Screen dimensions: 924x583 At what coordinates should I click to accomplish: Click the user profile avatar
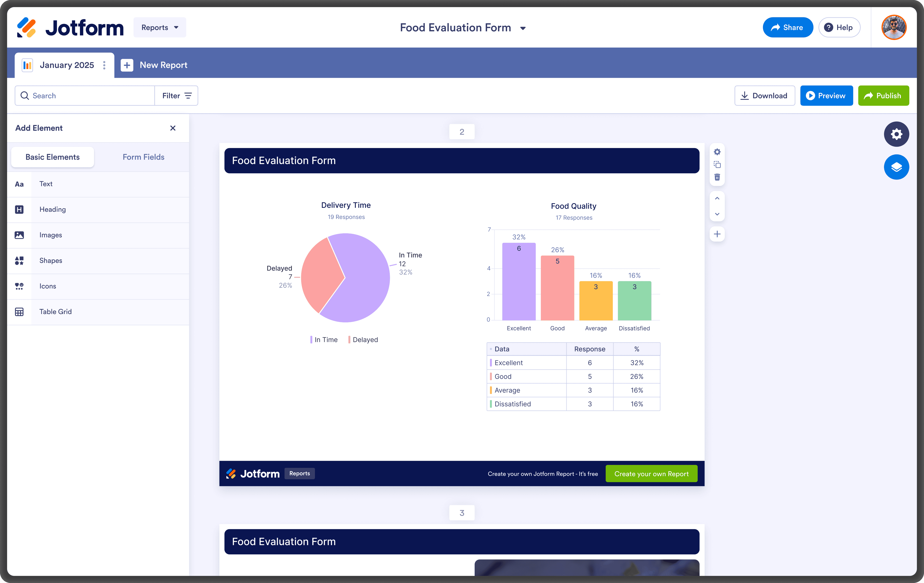(894, 27)
